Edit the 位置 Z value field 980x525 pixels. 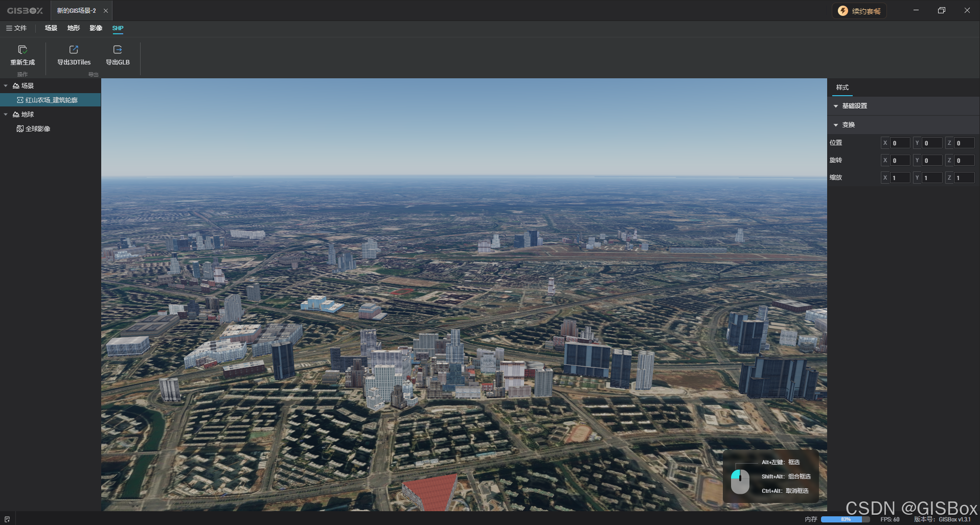tap(965, 143)
